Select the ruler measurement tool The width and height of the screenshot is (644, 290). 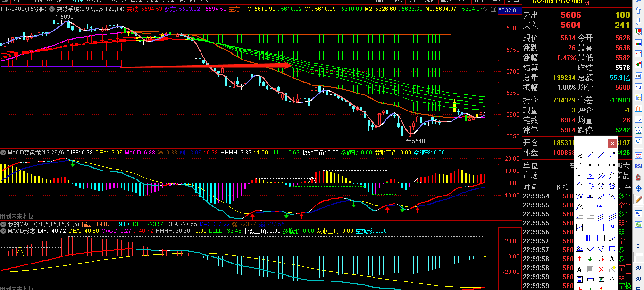(590, 280)
